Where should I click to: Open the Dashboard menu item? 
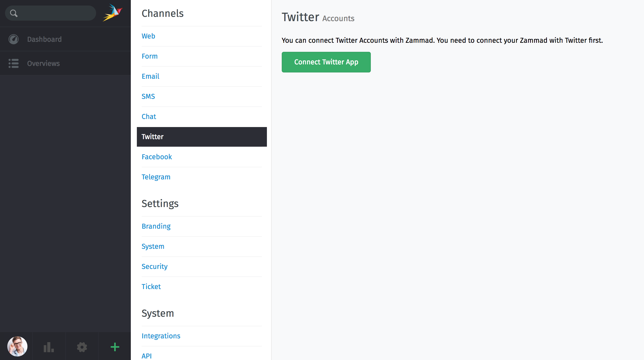pyautogui.click(x=65, y=39)
